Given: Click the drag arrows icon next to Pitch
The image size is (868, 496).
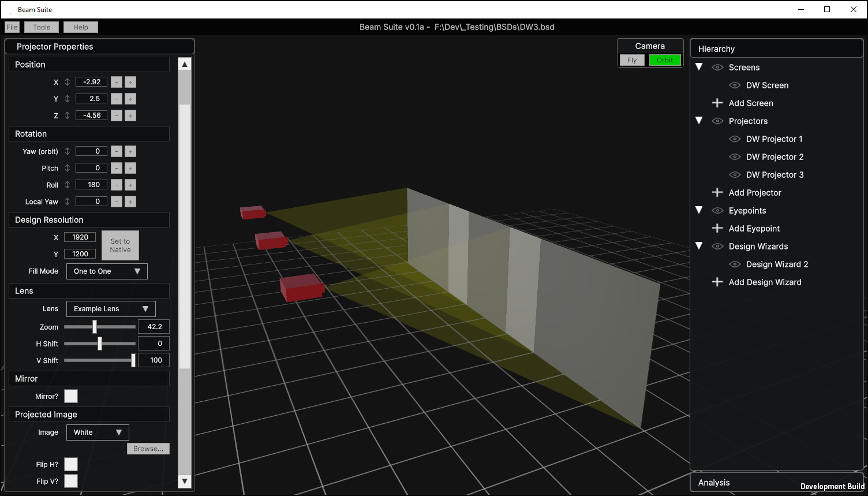Looking at the screenshot, I should 68,168.
